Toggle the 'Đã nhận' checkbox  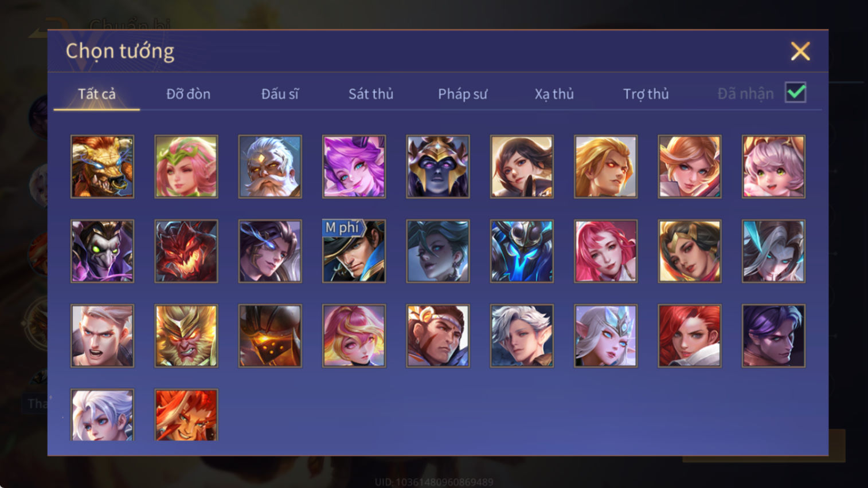click(x=796, y=93)
